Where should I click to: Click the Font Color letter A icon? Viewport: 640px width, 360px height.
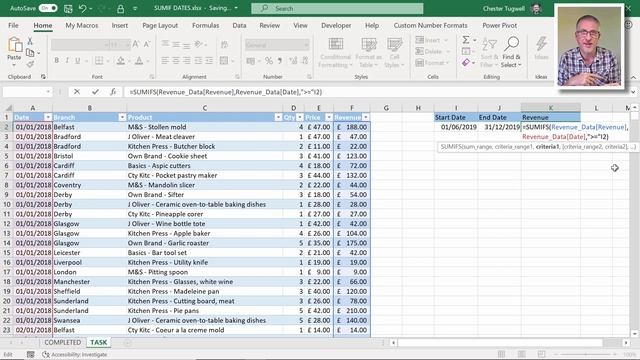click(x=139, y=61)
